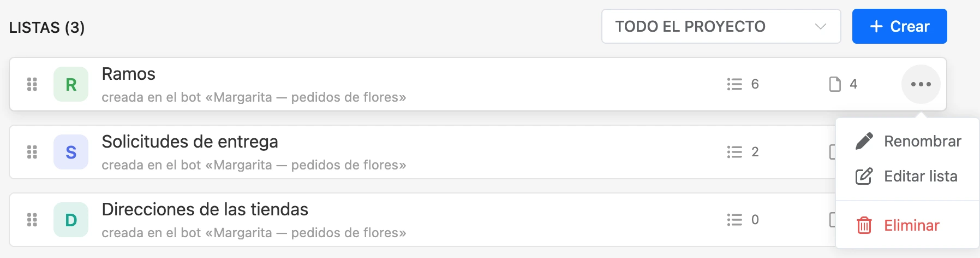980x258 pixels.
Task: Click the records list icon for Direcciones de las tiendas
Action: (734, 220)
